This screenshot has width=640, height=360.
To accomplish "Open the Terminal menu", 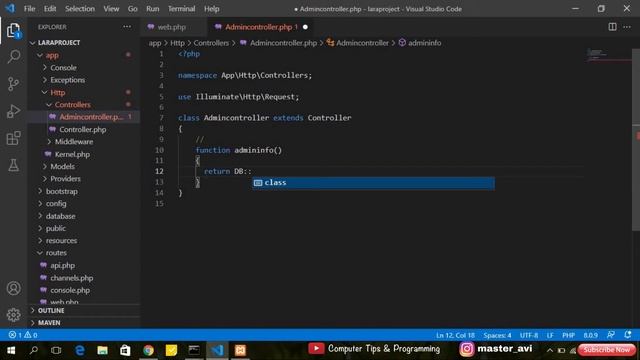I will [181, 9].
